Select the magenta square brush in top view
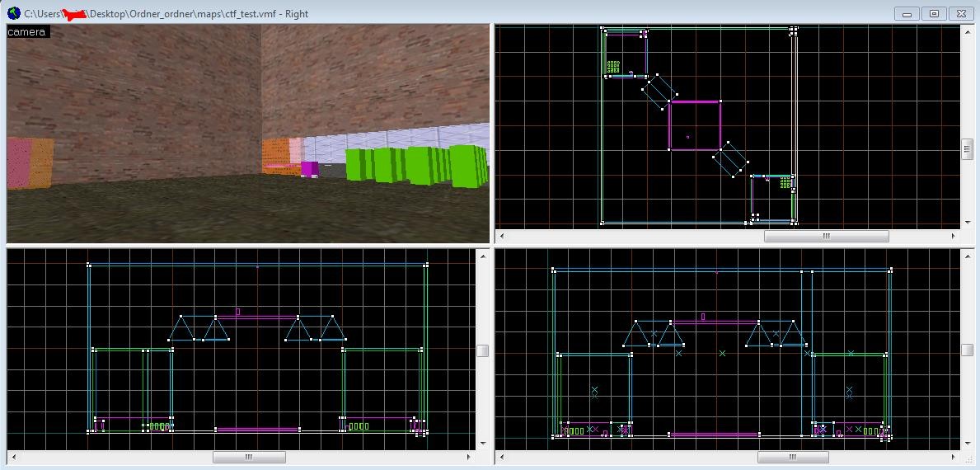This screenshot has height=470, width=980. tap(694, 125)
